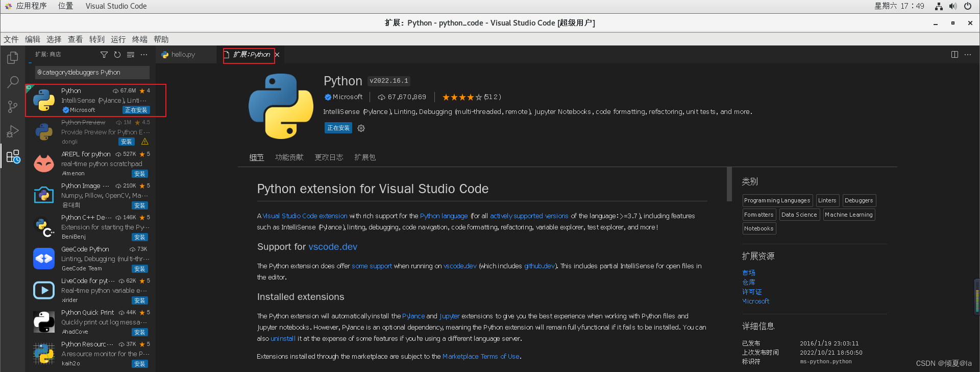Click the power icon in top bar
The image size is (980, 372).
point(968,6)
